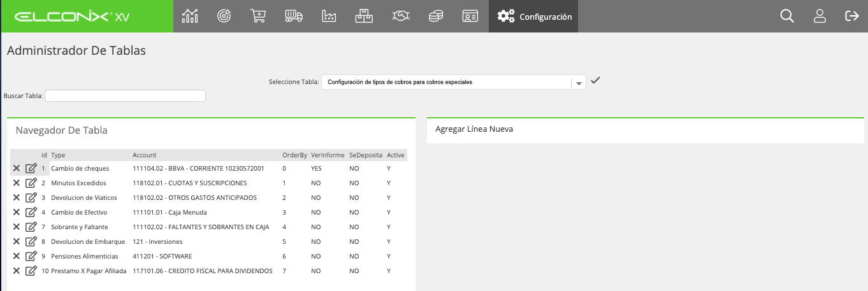Open the Seleccione Tabla combo box
Viewport: 868px width, 291px height.
click(453, 82)
